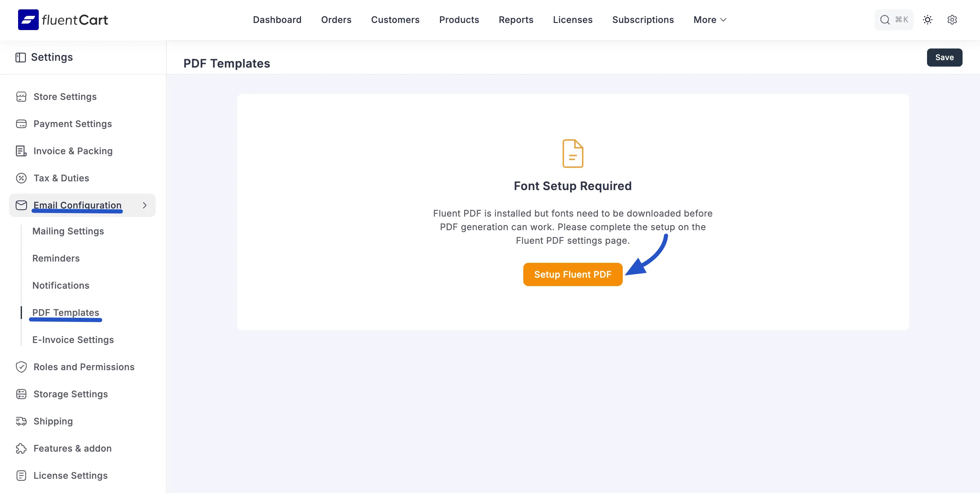Click the Payment Settings card icon
Image resolution: width=980 pixels, height=493 pixels.
pyautogui.click(x=21, y=124)
